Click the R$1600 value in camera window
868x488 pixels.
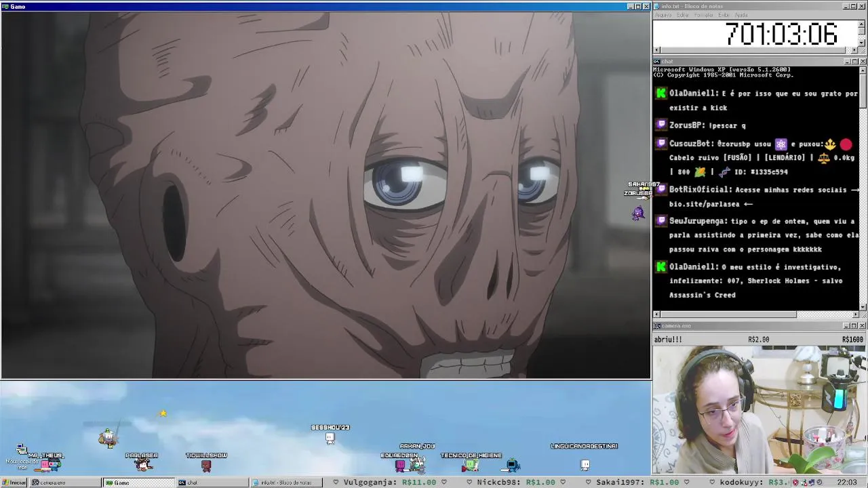pyautogui.click(x=852, y=340)
